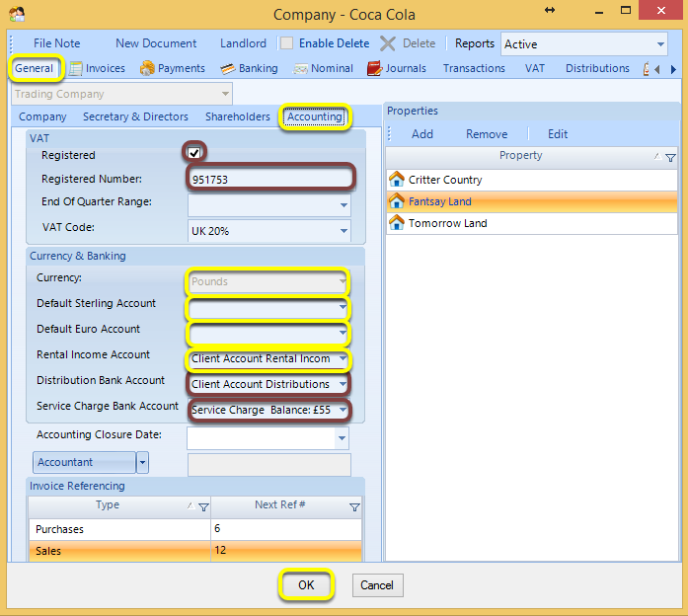
Task: Open the VAT Code dropdown
Action: (x=344, y=231)
